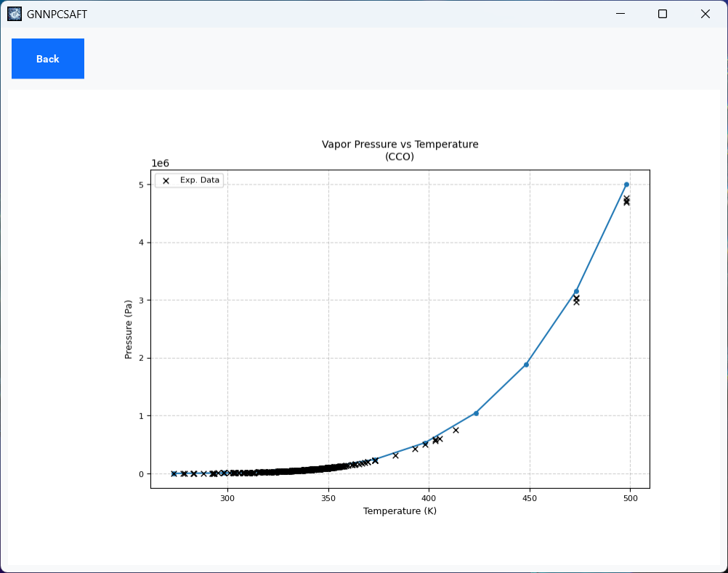Minimize the GNNPCSAFT window
Screen dimensions: 728x573
620,14
